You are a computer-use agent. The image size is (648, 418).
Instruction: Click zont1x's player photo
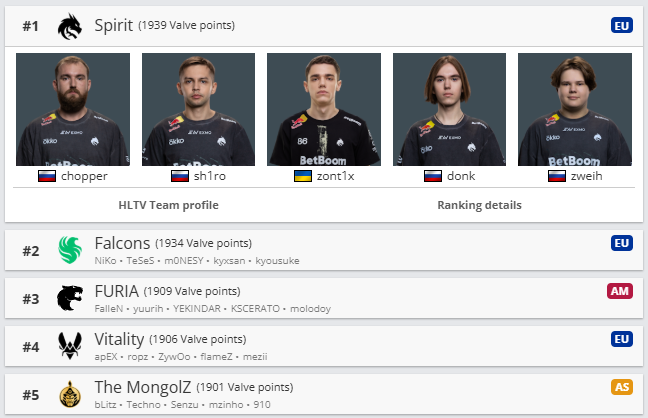pyautogui.click(x=324, y=109)
